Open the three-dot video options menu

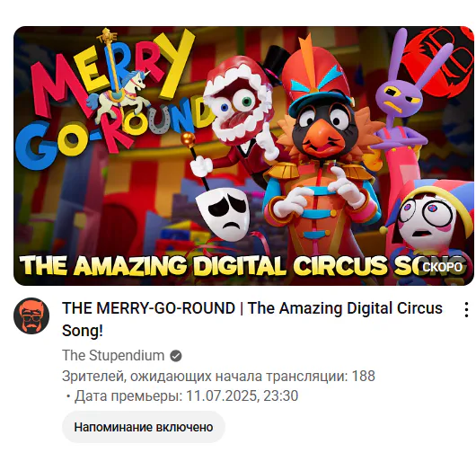coord(466,310)
